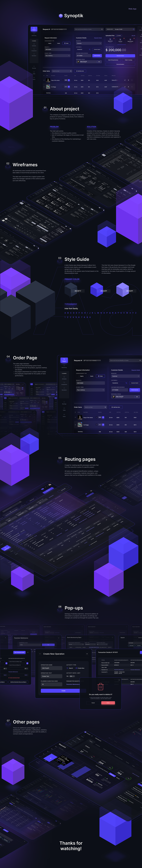Click Planned Duration field in Create New Operation
Viewport: 142px width, 868px height.
pos(51,684)
